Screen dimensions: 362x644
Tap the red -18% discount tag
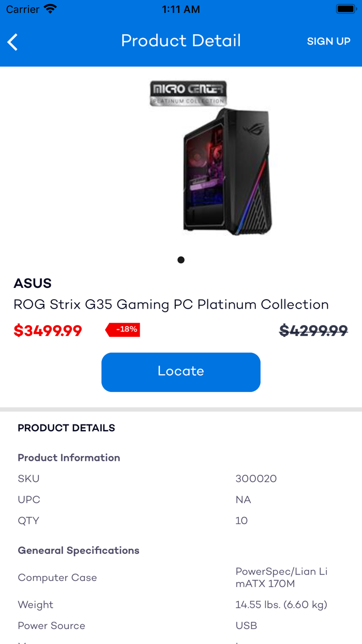123,330
